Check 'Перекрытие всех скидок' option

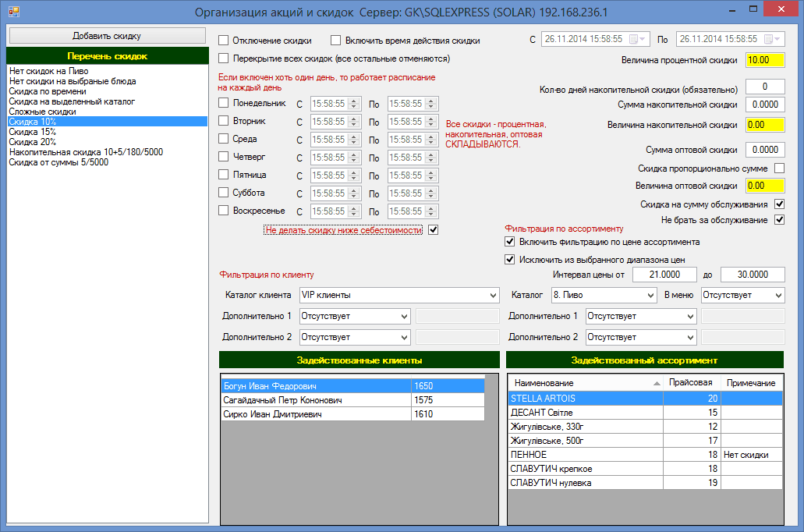pos(224,59)
